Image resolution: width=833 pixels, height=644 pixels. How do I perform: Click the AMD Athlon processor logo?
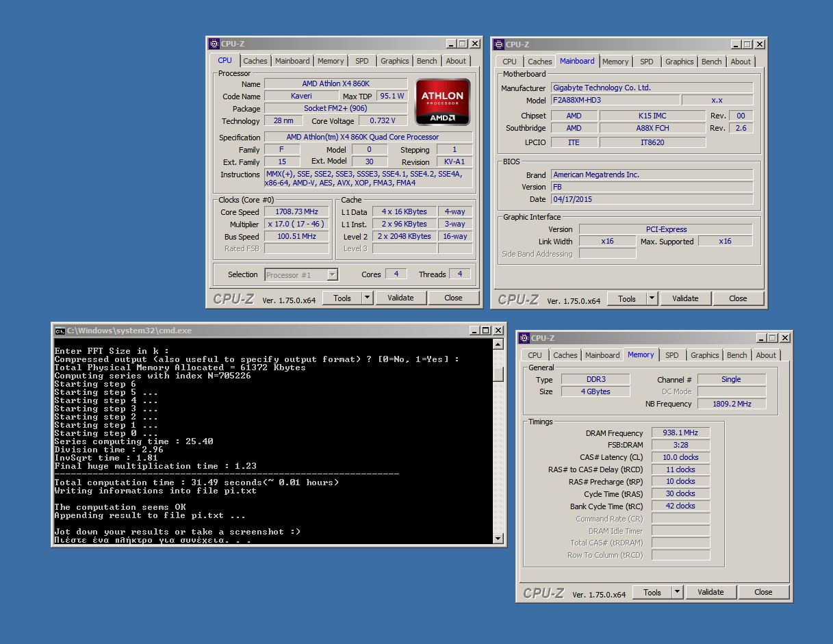(443, 103)
